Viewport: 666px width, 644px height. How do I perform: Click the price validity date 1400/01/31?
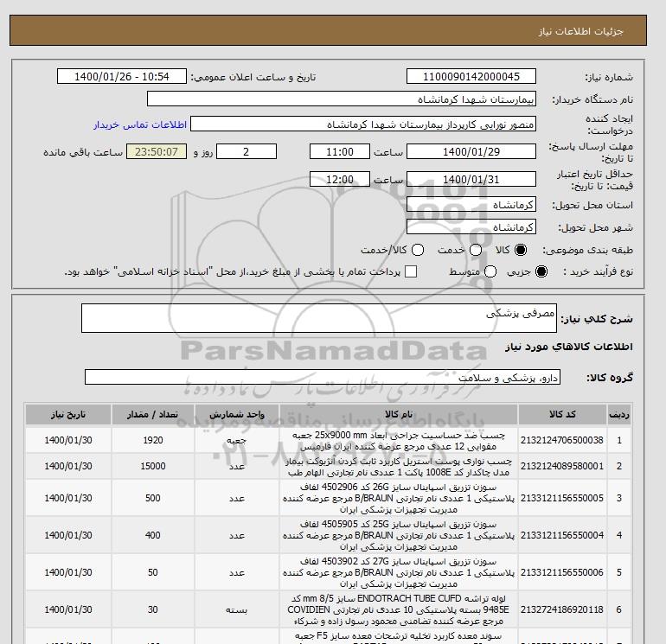pyautogui.click(x=471, y=179)
